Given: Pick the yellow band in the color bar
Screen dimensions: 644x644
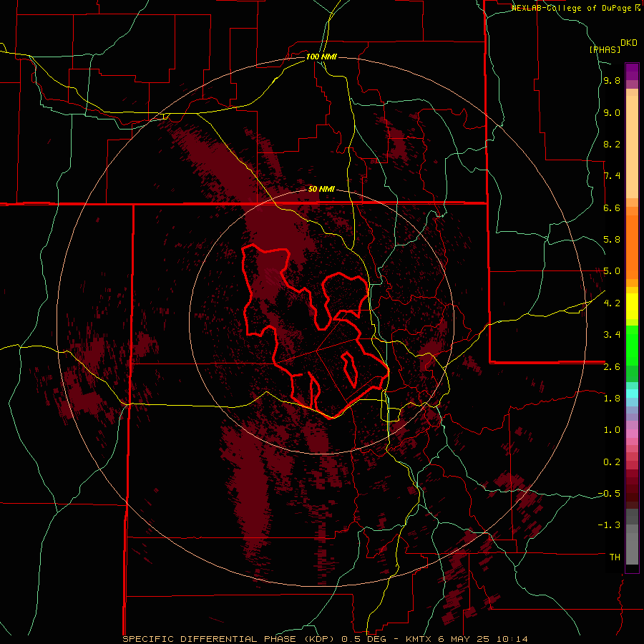Looking at the screenshot, I should tap(632, 306).
